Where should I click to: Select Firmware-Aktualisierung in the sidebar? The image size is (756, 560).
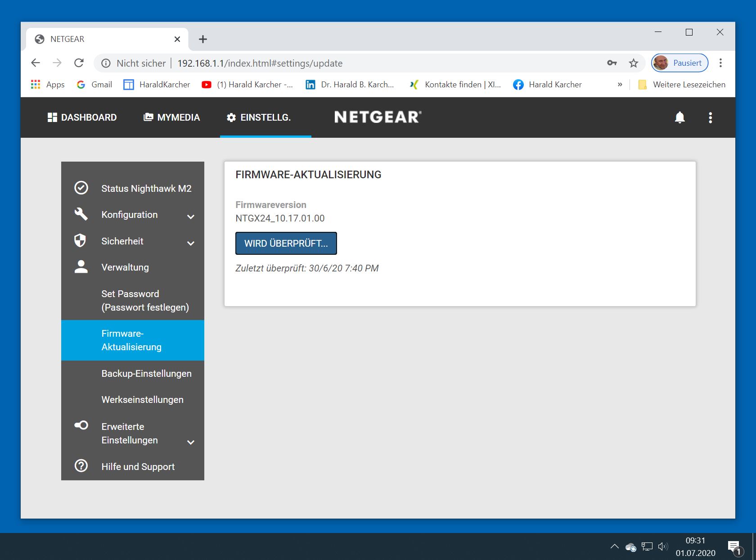click(133, 340)
